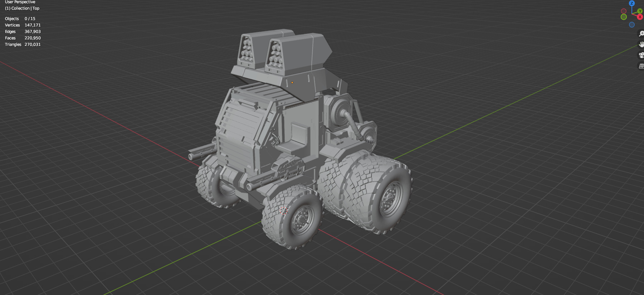The height and width of the screenshot is (295, 644).
Task: Click the orange object origin dot
Action: click(292, 82)
